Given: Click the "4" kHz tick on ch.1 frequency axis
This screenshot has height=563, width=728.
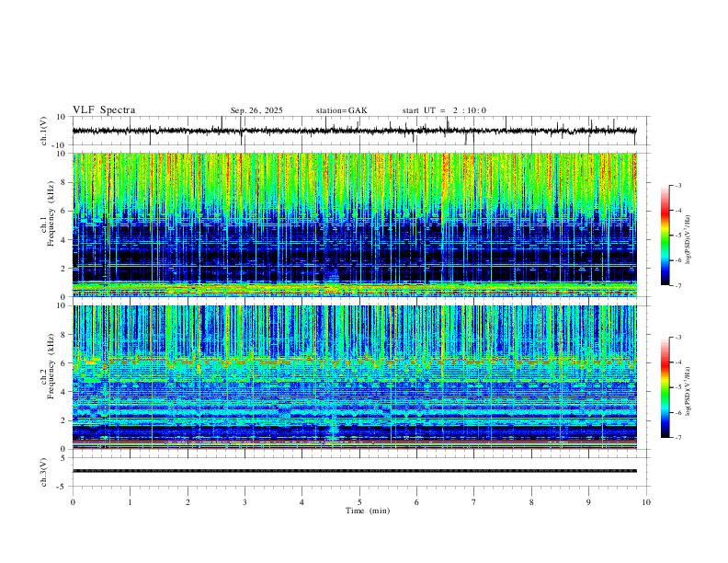Looking at the screenshot, I should tap(63, 240).
